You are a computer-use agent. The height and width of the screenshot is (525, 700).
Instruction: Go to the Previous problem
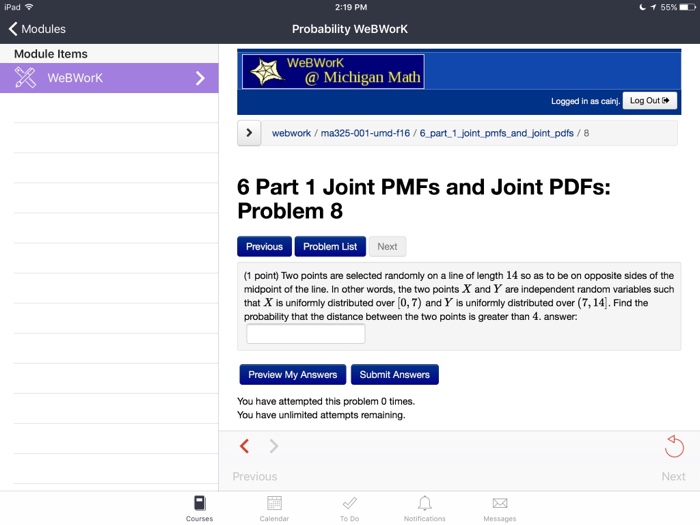click(x=264, y=247)
